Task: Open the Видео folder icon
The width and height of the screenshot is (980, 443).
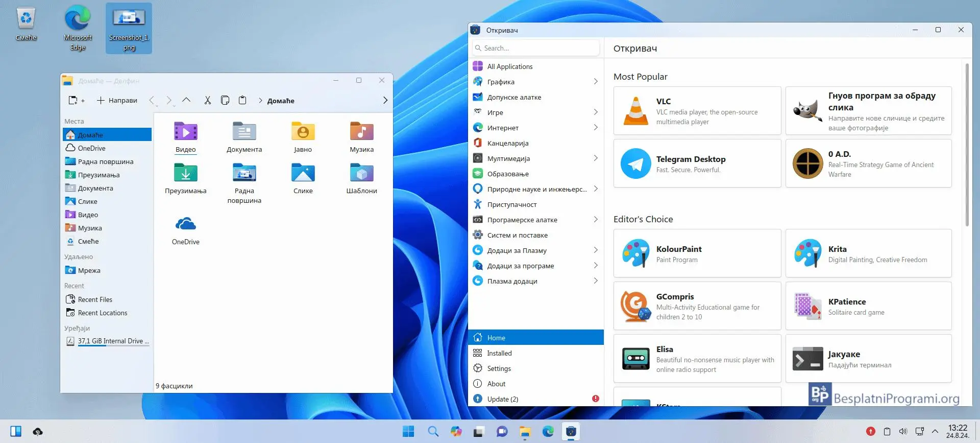Action: (186, 132)
